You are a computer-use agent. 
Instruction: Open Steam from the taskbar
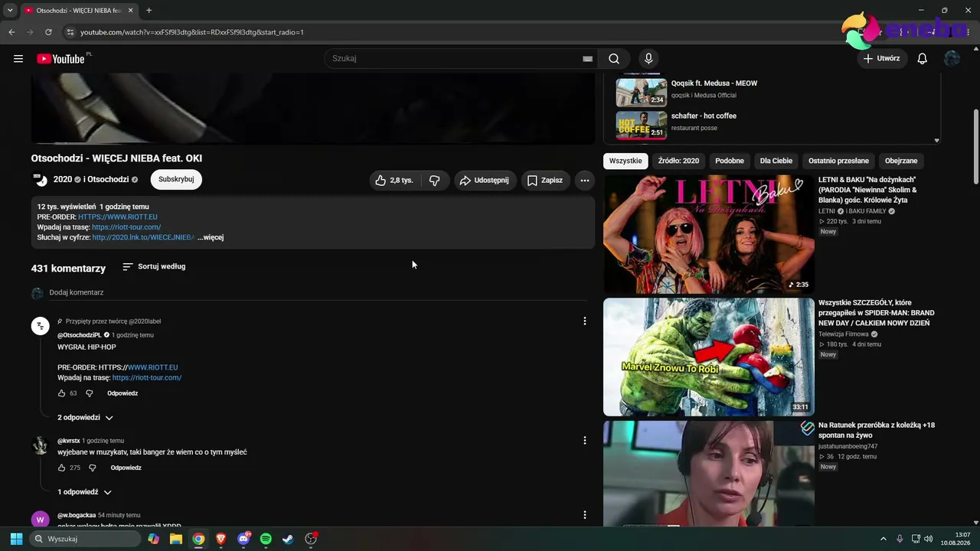coord(288,539)
